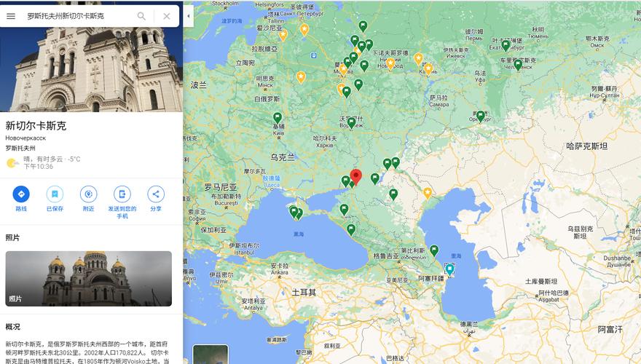Select yellow star near Saint Petersburg

(304, 29)
